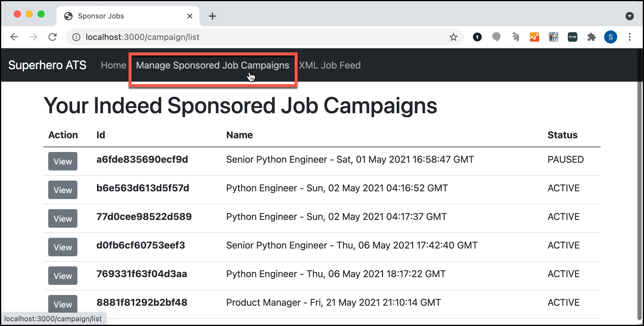Open the gray speech bubble extension
This screenshot has width=644, height=326.
tap(496, 37)
